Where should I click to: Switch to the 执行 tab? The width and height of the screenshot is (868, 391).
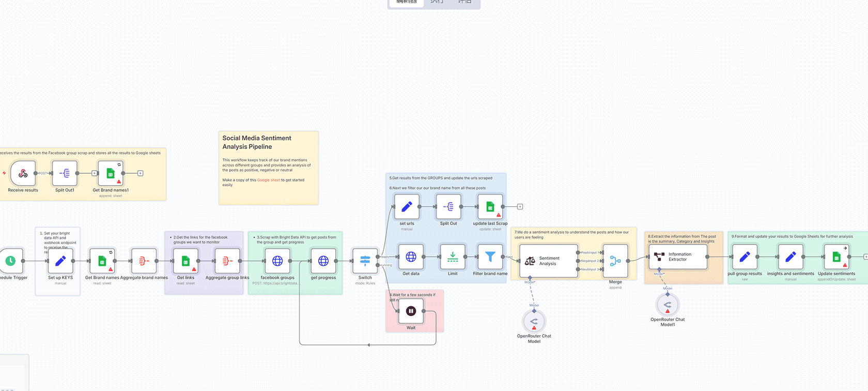point(437,2)
